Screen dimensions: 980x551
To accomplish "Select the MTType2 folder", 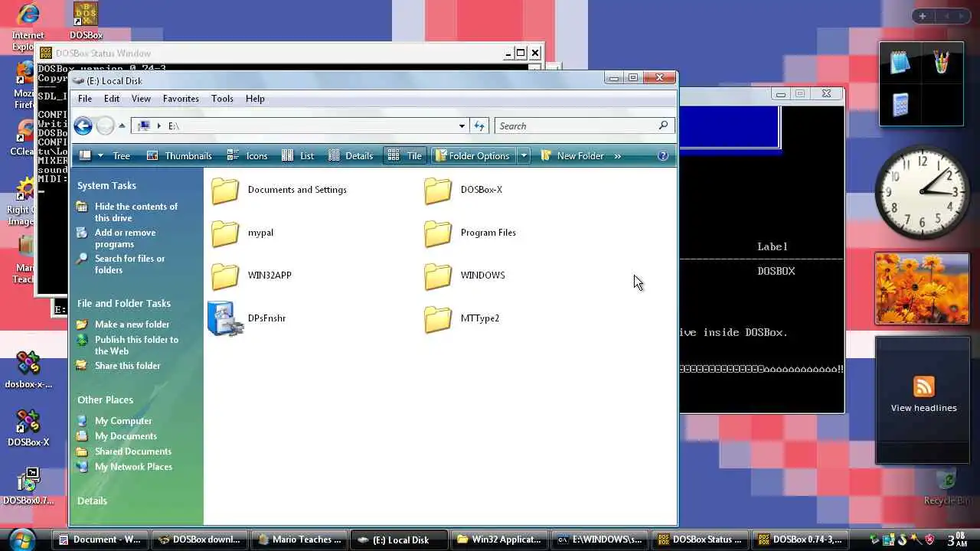I will pyautogui.click(x=461, y=318).
